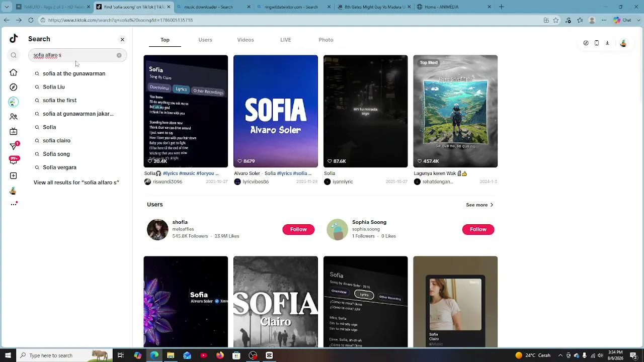Click the browser address bar URL
Viewport: 644px width, 362px height.
120,21
